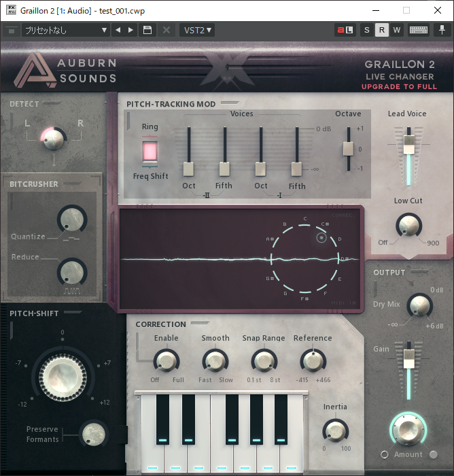Click the ACT learn aL button
454x476 pixels.
pos(345,30)
